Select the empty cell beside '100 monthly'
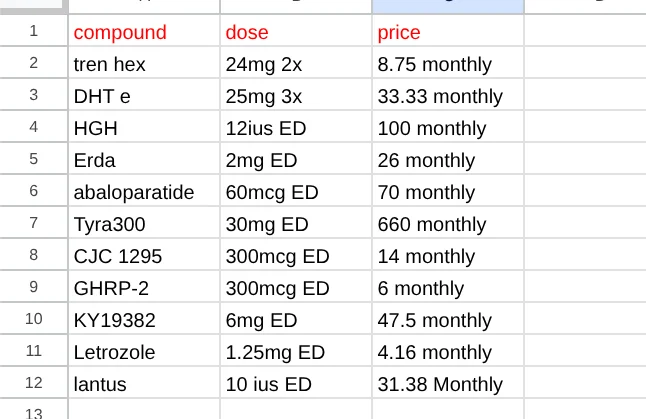Screen dimensions: 646x419 (x=585, y=126)
